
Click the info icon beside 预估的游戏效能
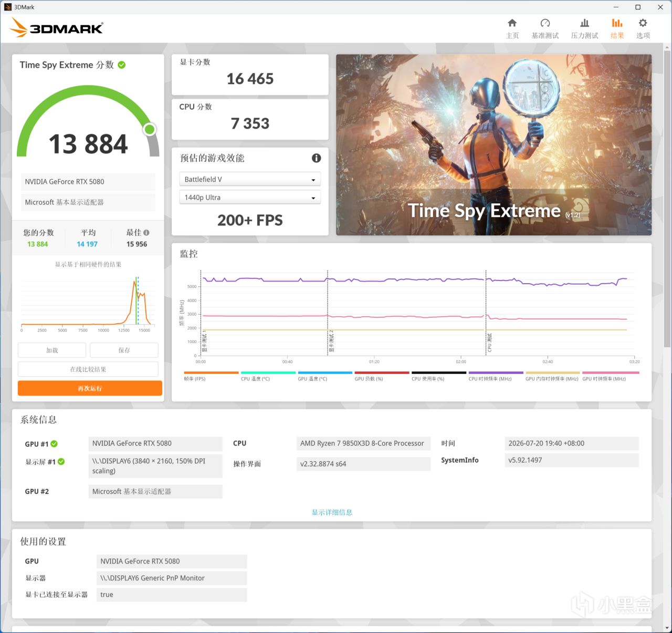coord(317,158)
